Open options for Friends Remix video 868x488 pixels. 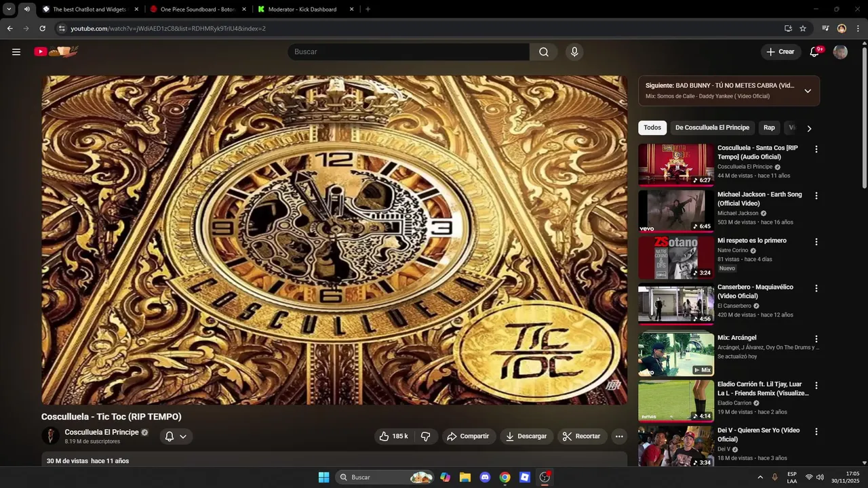pyautogui.click(x=816, y=386)
